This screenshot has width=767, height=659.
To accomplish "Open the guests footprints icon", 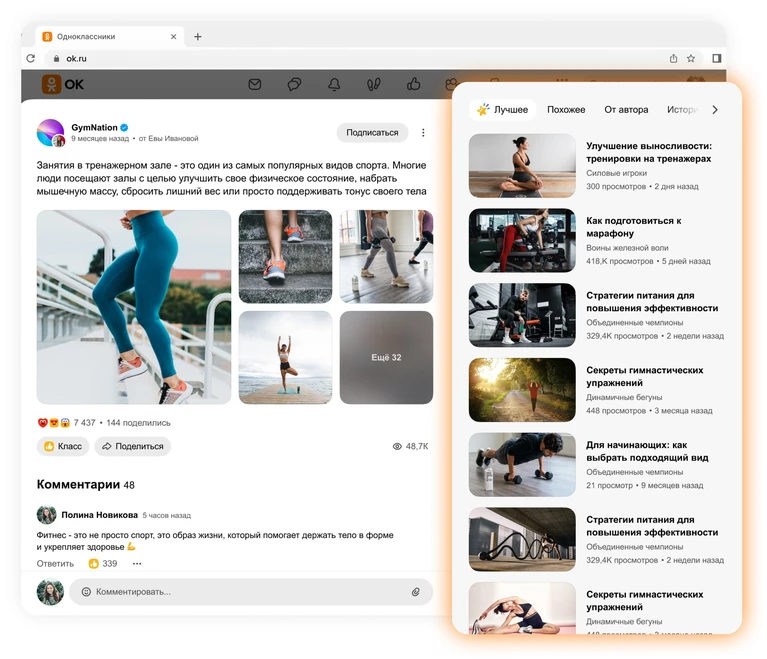I will tap(374, 85).
